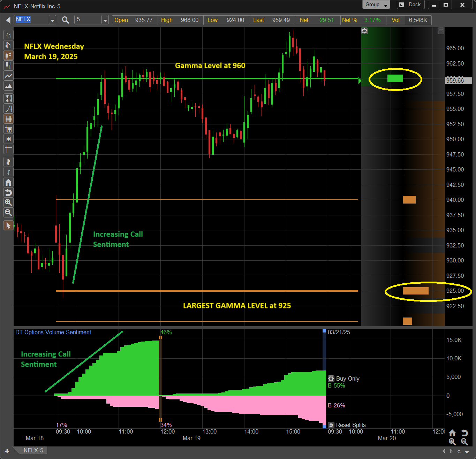
Task: Select the arrow pointer tool
Action: 8,225
